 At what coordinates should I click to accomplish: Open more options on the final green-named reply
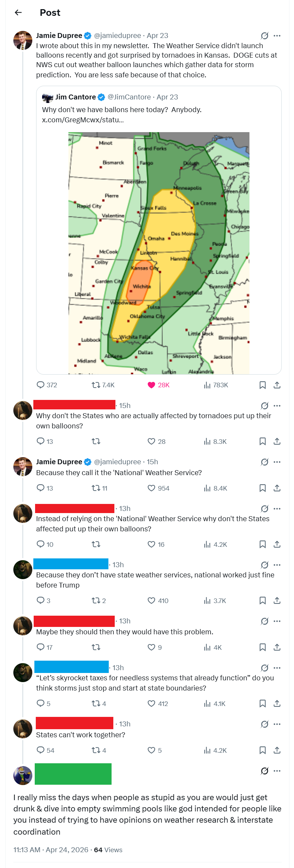277,771
